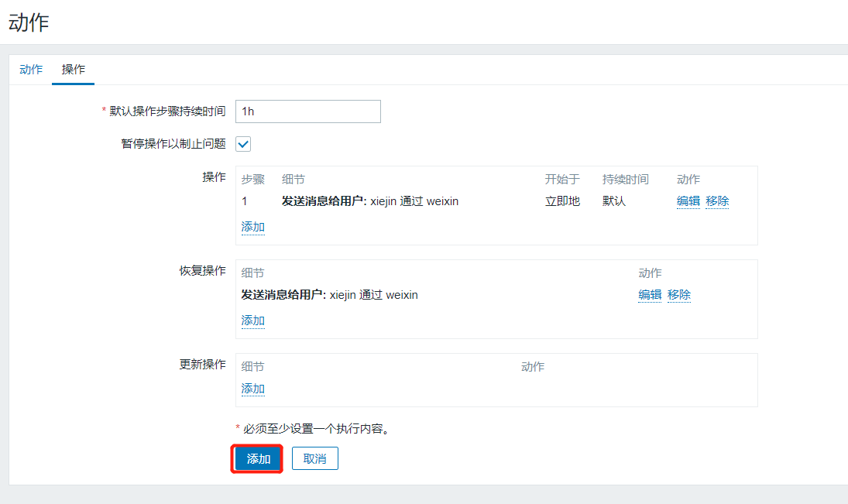Click the blue 添加 submit button
Image resolution: width=848 pixels, height=504 pixels.
click(x=258, y=458)
